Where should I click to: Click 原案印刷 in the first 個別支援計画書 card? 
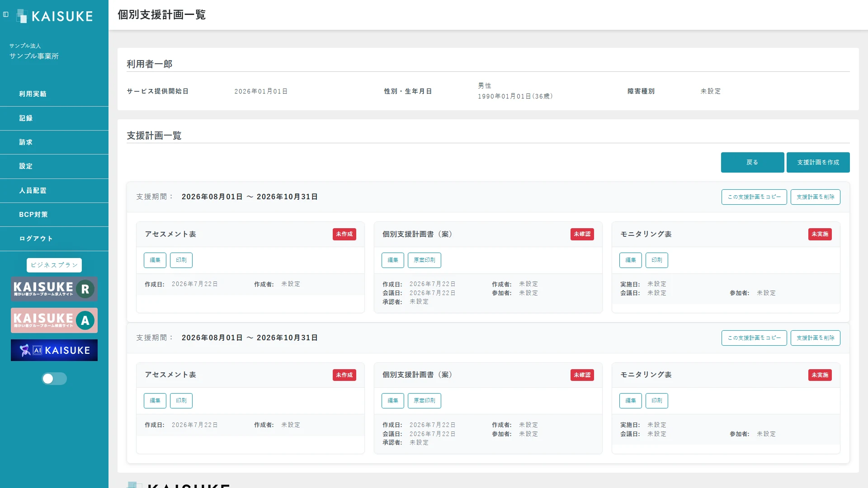click(424, 260)
